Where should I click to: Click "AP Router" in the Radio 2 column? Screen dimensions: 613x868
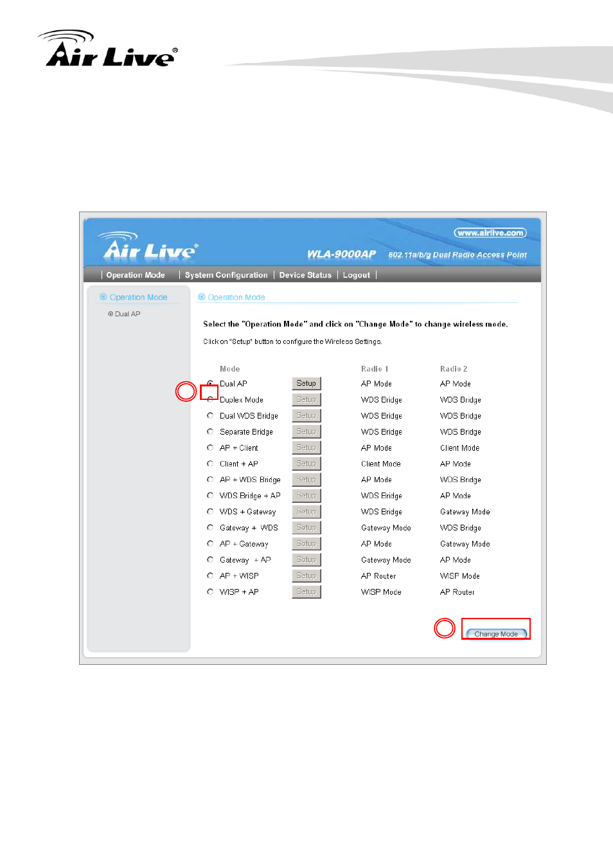pos(458,592)
